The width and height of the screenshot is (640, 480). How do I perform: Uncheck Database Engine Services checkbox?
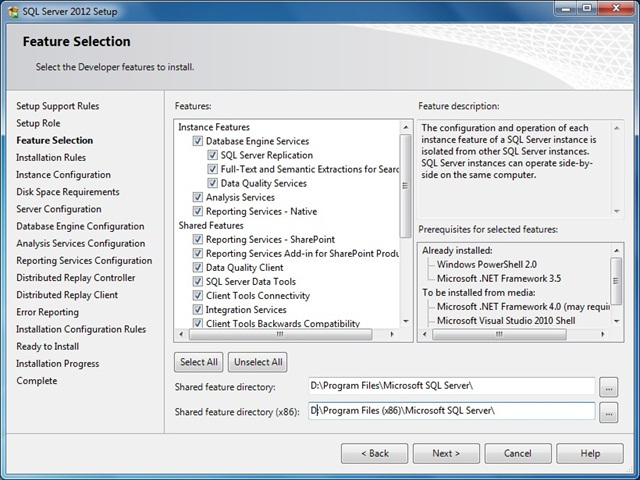[198, 141]
